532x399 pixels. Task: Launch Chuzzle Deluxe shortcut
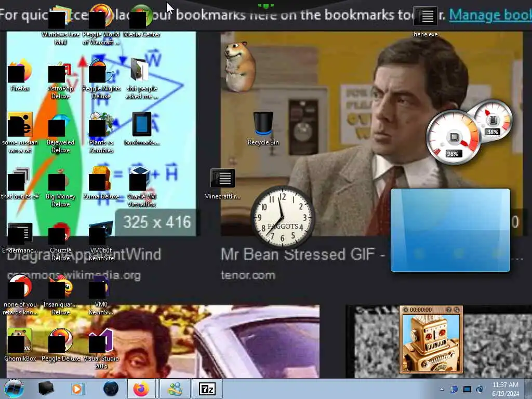(x=60, y=242)
